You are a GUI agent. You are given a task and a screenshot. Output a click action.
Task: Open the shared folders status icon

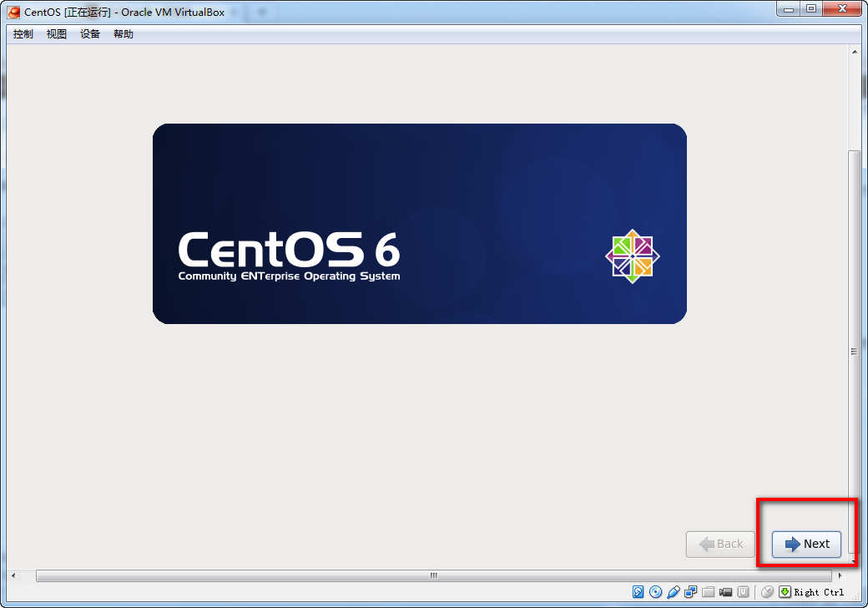pos(708,592)
